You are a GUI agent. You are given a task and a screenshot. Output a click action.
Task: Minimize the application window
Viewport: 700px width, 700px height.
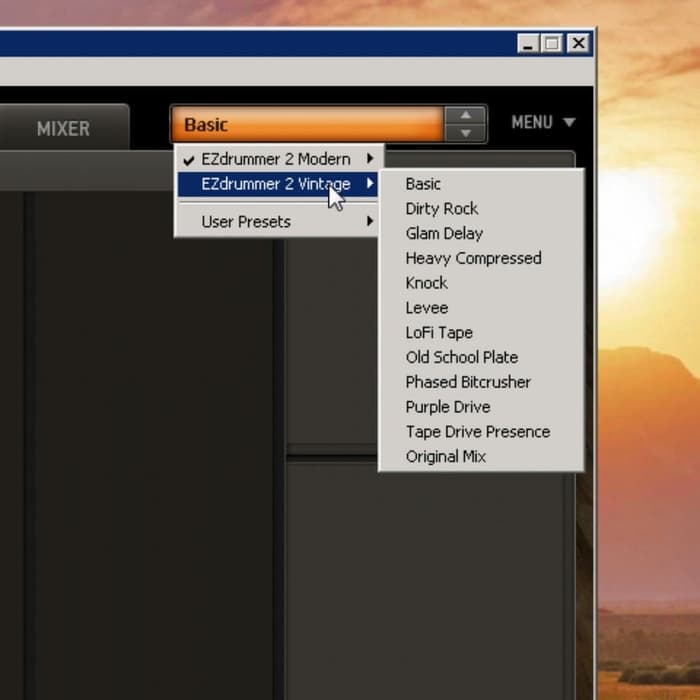tap(528, 43)
